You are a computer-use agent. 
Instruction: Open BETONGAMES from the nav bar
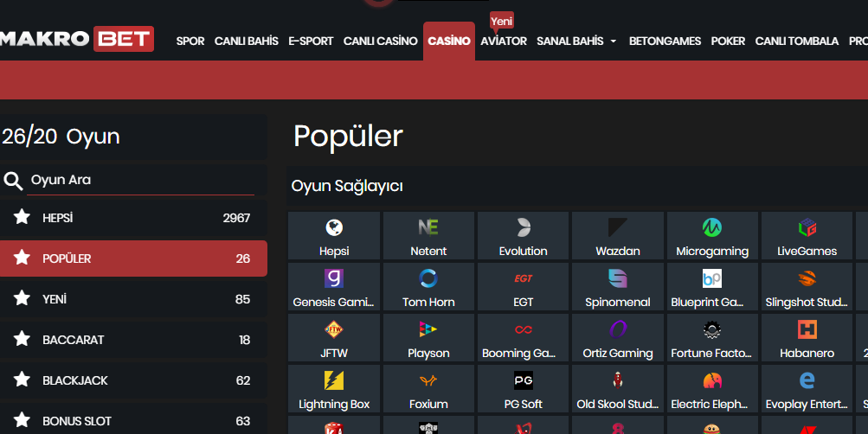click(x=665, y=41)
